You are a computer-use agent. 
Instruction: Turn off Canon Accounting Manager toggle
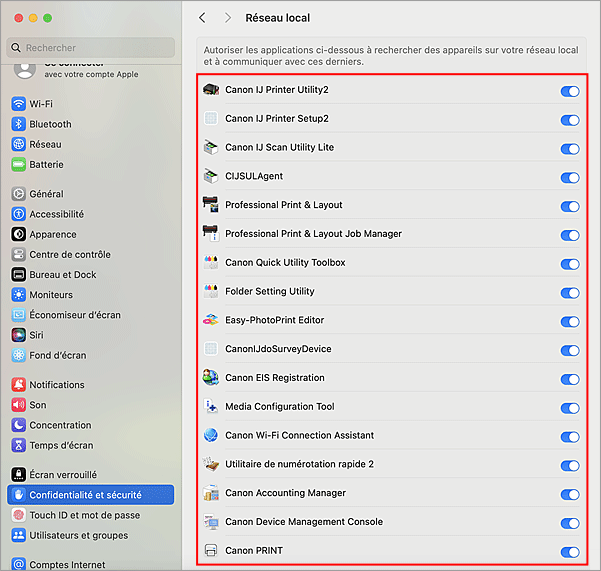tap(570, 494)
